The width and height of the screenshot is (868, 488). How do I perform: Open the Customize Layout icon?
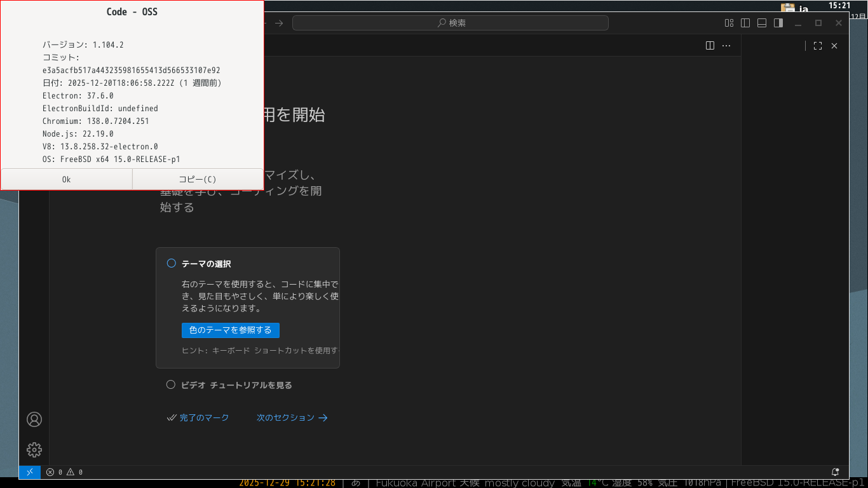pos(729,23)
